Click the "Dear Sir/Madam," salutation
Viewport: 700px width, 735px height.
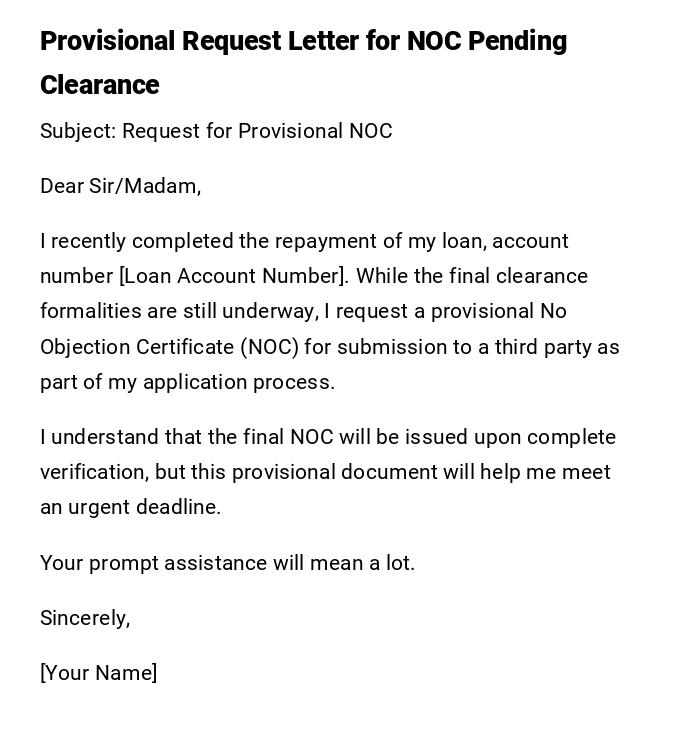click(x=121, y=186)
